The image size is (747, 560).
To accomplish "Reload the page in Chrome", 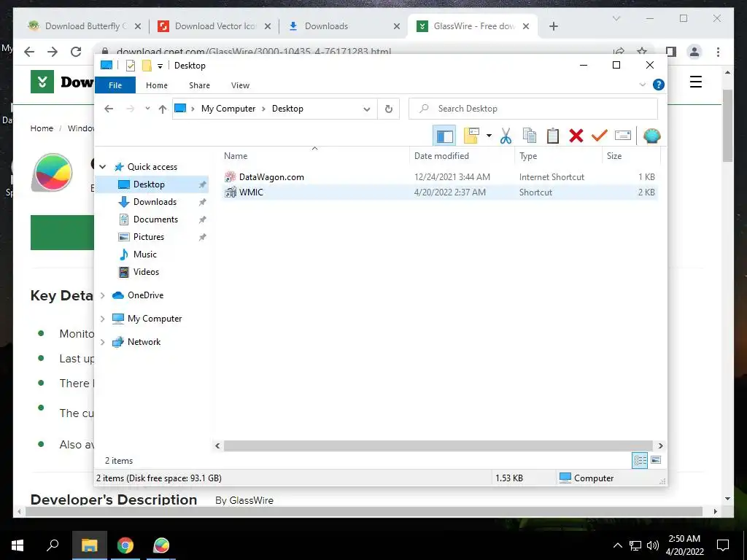I will point(76,52).
